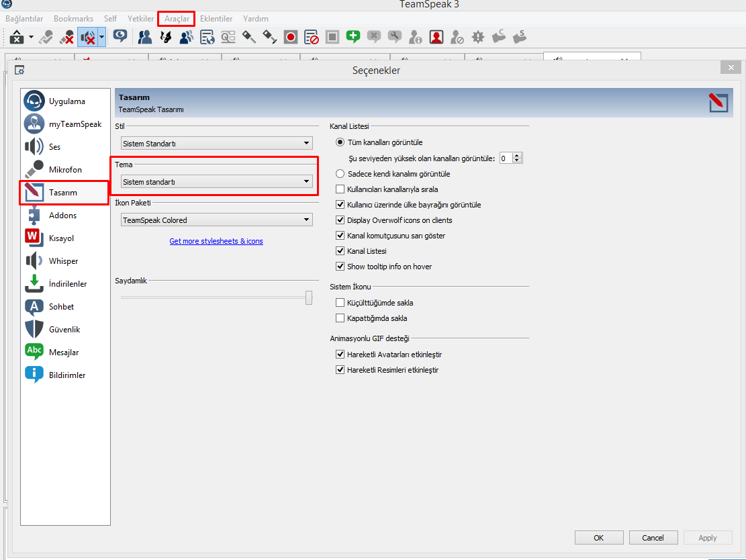This screenshot has height=560, width=746.
Task: Click the gray chat bubble wrench icon
Action: (x=394, y=37)
